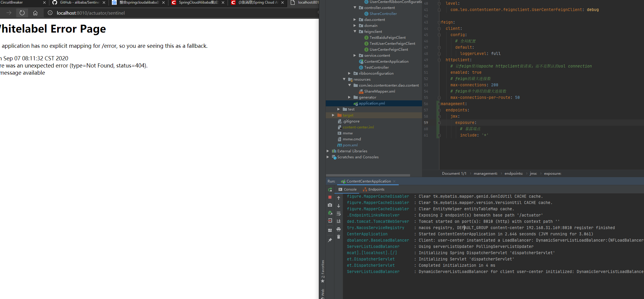Select ContentCenterApplication class file
The image size is (644, 299).
386,61
